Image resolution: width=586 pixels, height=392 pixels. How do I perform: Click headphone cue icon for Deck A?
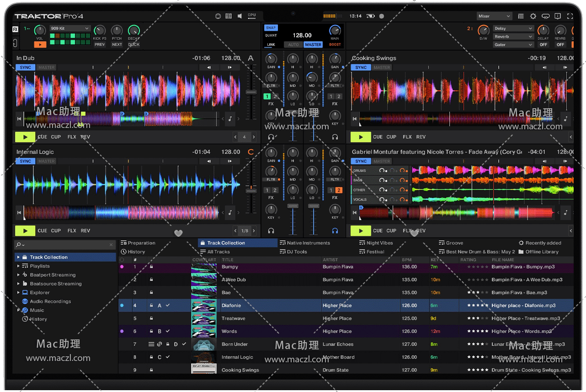271,137
